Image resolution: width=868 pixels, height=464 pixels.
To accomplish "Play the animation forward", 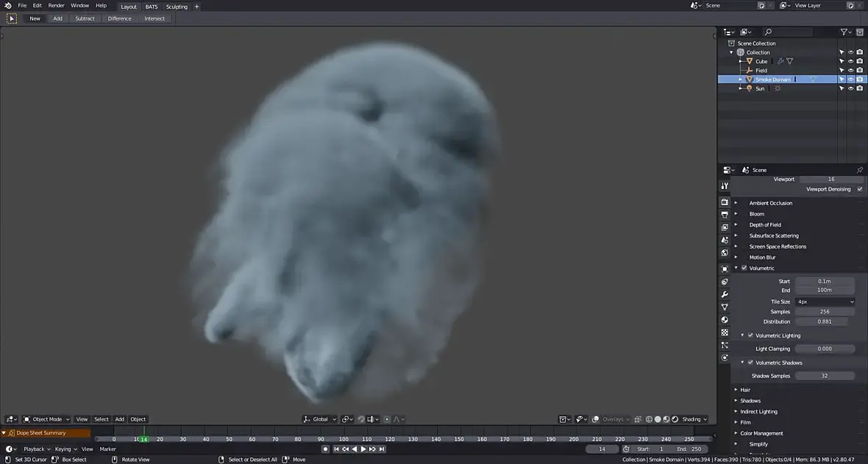I will click(x=363, y=449).
